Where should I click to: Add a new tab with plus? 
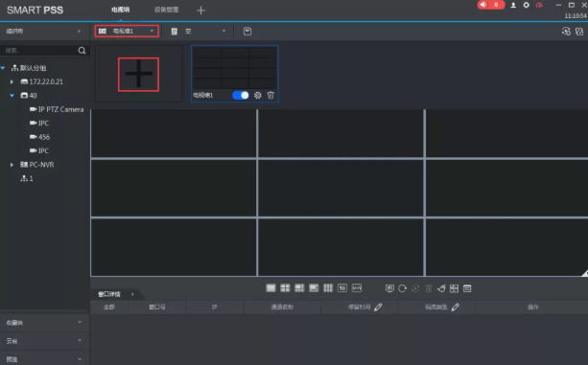pos(201,11)
